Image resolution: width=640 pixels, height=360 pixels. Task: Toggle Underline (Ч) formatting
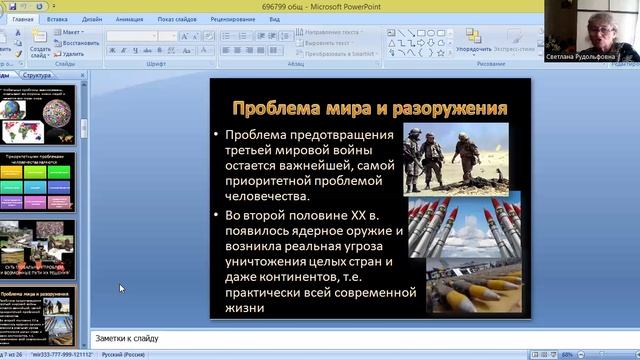coord(136,51)
